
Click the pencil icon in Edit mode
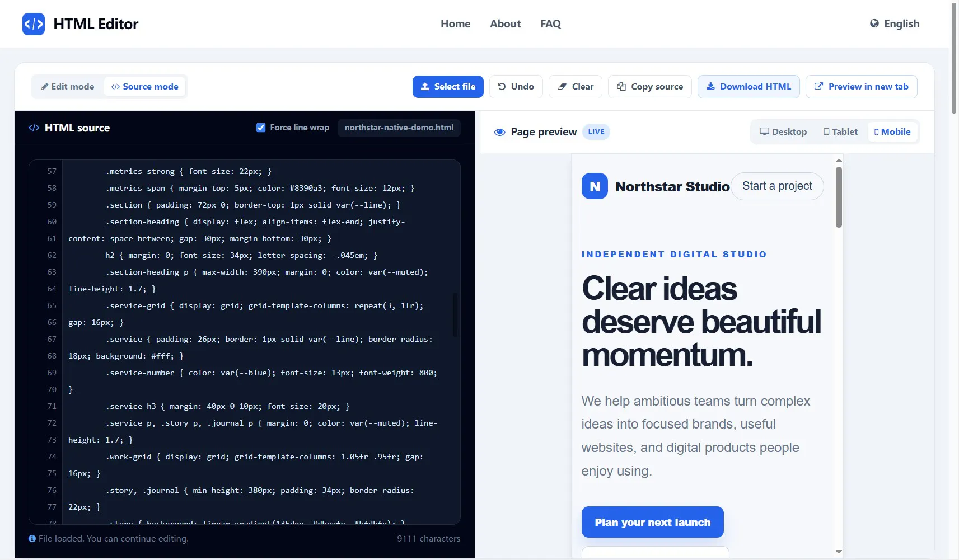pos(44,87)
